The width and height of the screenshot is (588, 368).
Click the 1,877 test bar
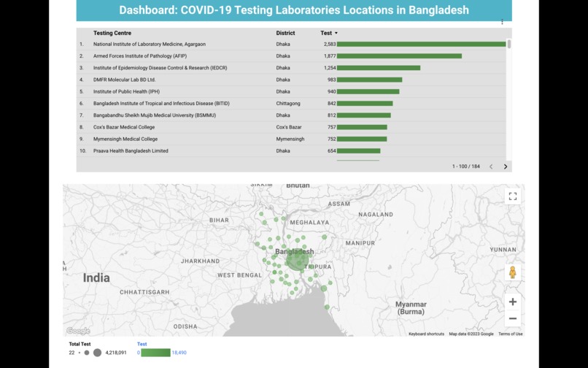pyautogui.click(x=399, y=56)
